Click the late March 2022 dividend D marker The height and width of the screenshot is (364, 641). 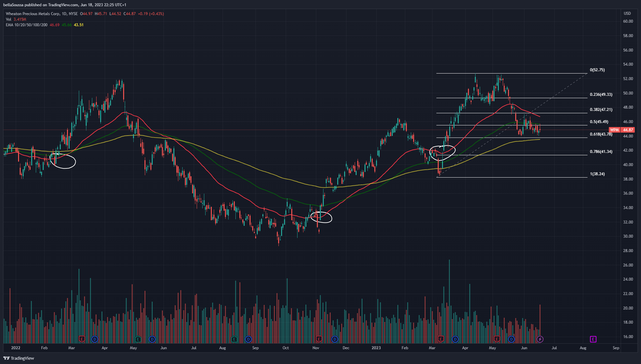[95, 339]
